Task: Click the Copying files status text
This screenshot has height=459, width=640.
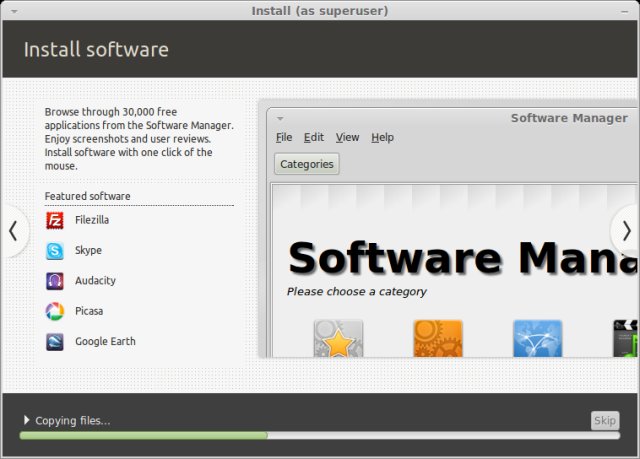Action: pos(73,421)
